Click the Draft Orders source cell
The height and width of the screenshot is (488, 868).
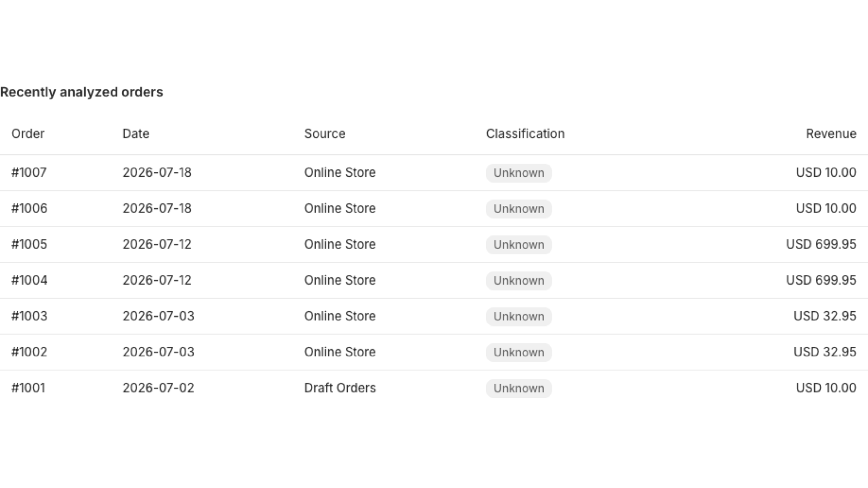pyautogui.click(x=340, y=388)
